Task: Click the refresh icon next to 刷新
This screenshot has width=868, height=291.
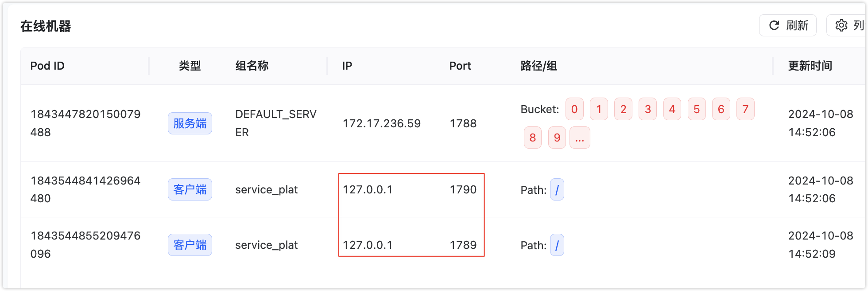Action: 774,25
